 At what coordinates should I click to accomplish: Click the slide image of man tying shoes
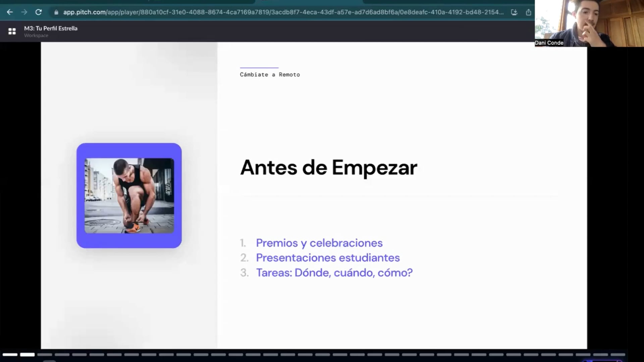129,195
